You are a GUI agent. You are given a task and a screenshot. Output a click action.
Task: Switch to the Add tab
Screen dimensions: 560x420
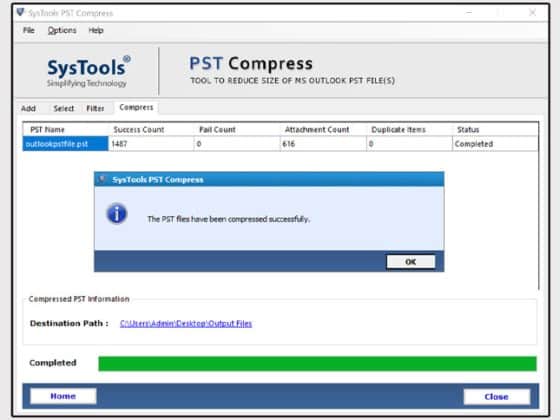[28, 108]
